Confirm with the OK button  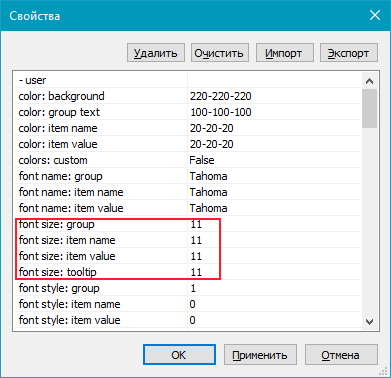click(179, 355)
